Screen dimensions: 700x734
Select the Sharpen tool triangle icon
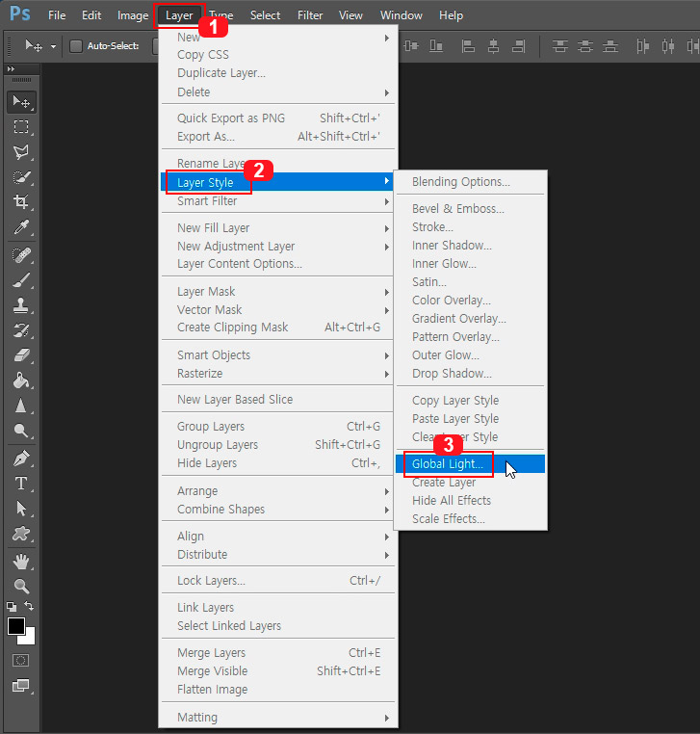click(x=21, y=406)
